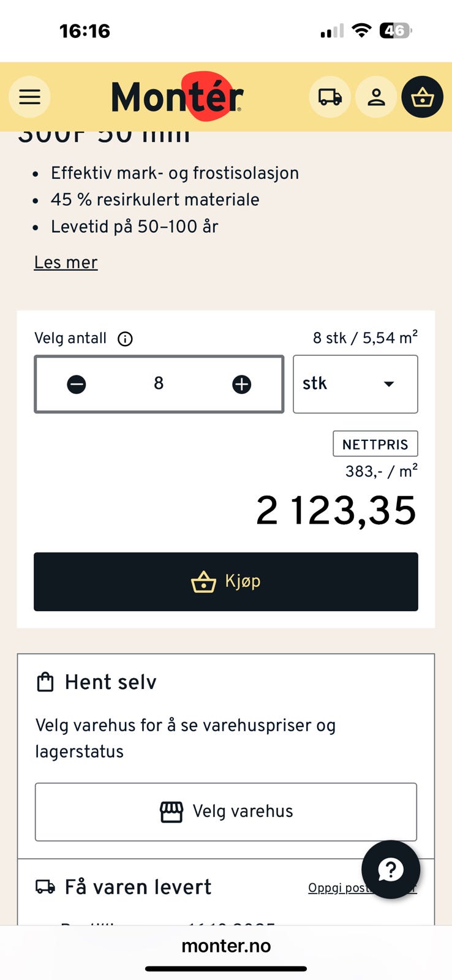Open the hamburger menu
This screenshot has width=452, height=980.
coord(29,97)
